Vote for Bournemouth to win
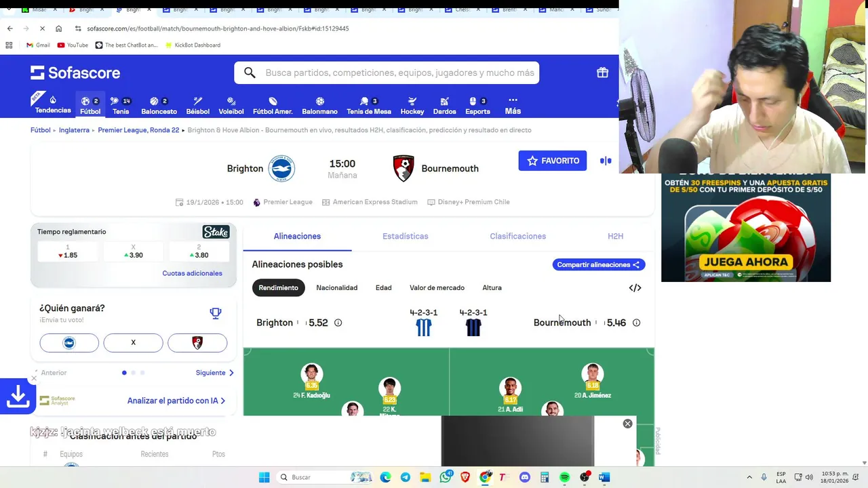Viewport: 868px width, 488px height. pos(197,343)
